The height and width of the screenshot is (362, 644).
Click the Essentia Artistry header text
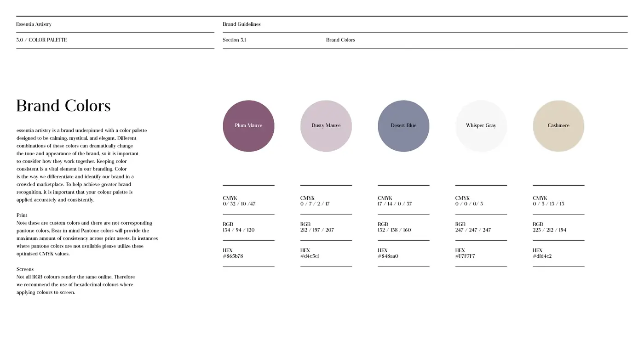coord(34,24)
